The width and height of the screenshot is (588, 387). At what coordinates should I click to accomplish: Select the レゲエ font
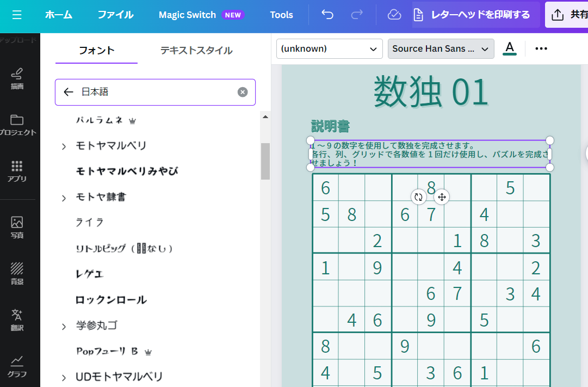89,274
